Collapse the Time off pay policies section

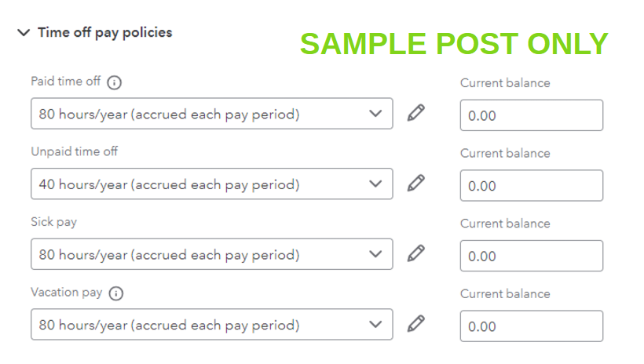[x=24, y=33]
